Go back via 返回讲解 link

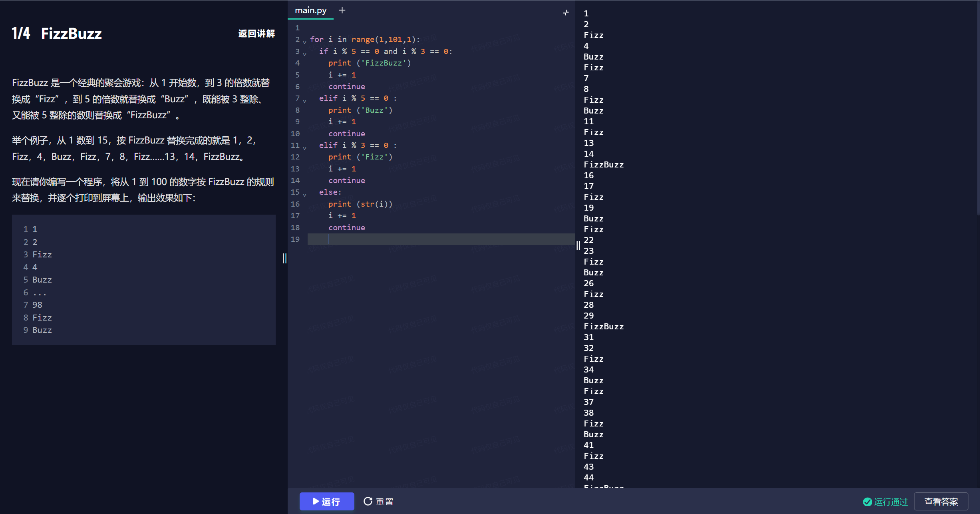click(x=256, y=34)
